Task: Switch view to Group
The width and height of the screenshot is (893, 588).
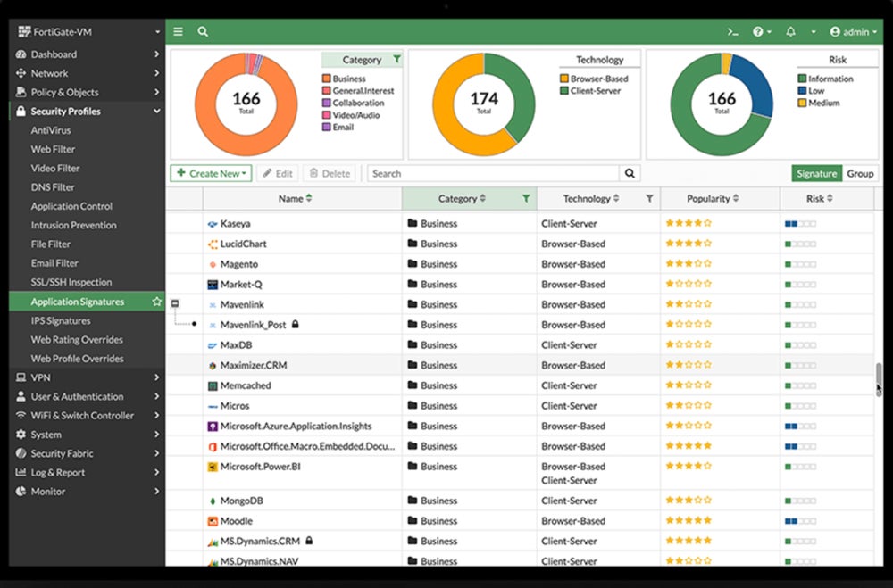Action: 860,174
